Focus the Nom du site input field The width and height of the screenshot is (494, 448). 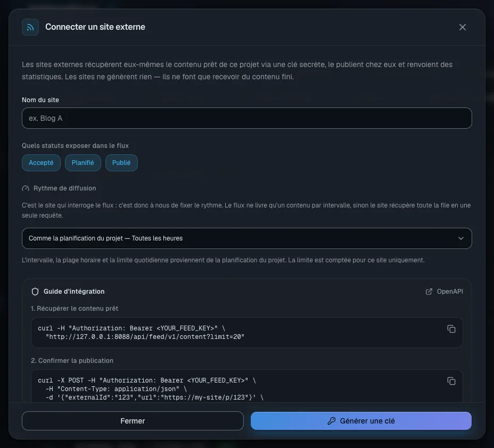pyautogui.click(x=246, y=118)
